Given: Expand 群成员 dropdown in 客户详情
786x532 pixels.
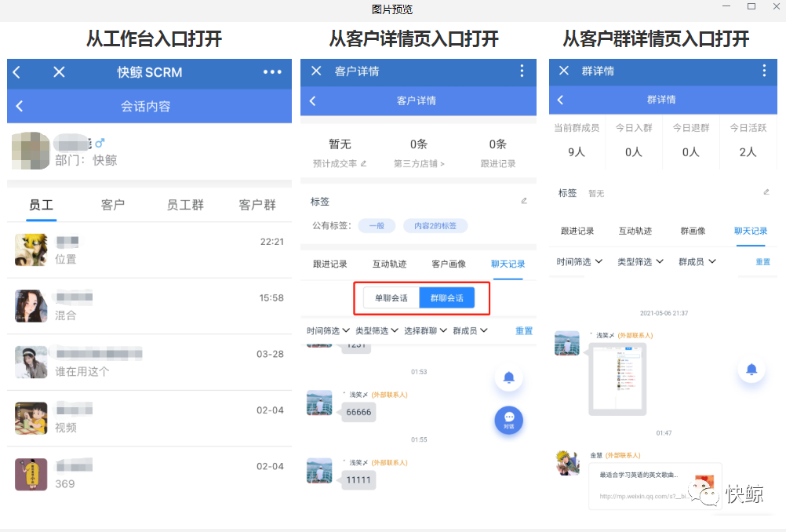Looking at the screenshot, I should pos(470,330).
